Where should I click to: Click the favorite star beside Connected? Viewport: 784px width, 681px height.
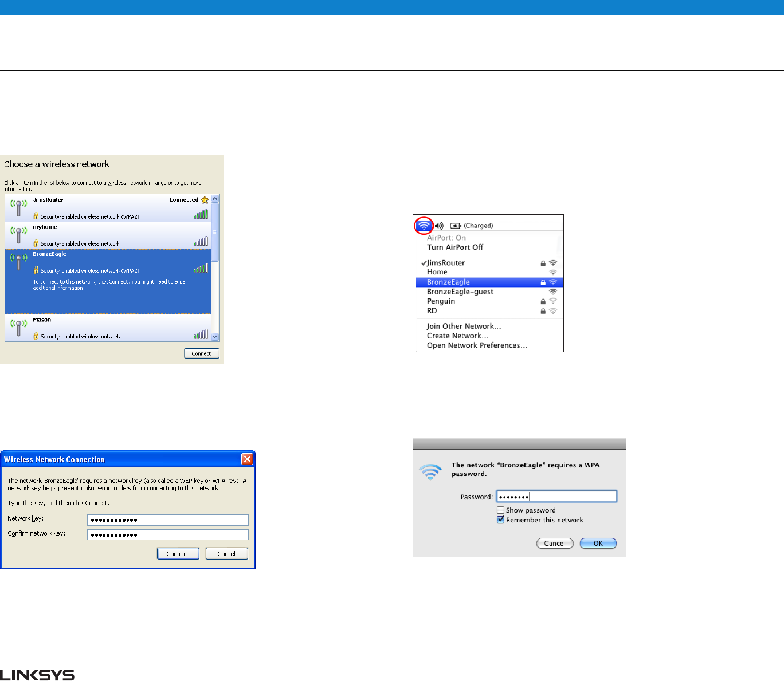click(x=205, y=200)
